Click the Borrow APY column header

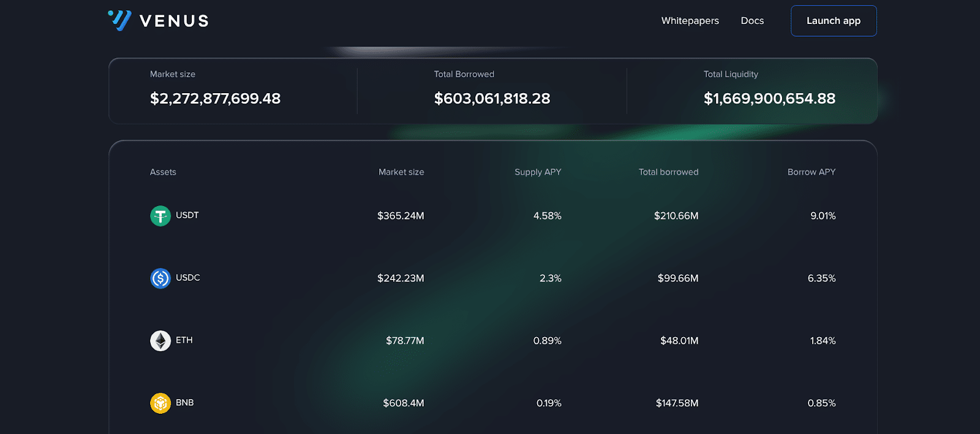(x=811, y=172)
